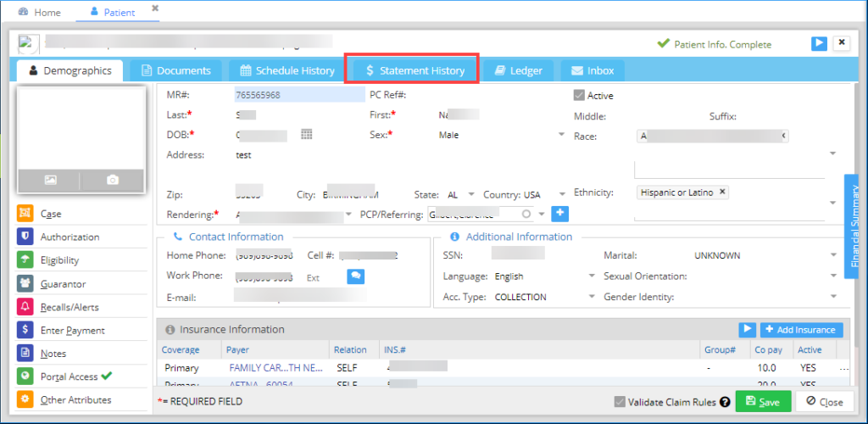Switch to the Ledger tab
868x424 pixels.
pyautogui.click(x=518, y=71)
